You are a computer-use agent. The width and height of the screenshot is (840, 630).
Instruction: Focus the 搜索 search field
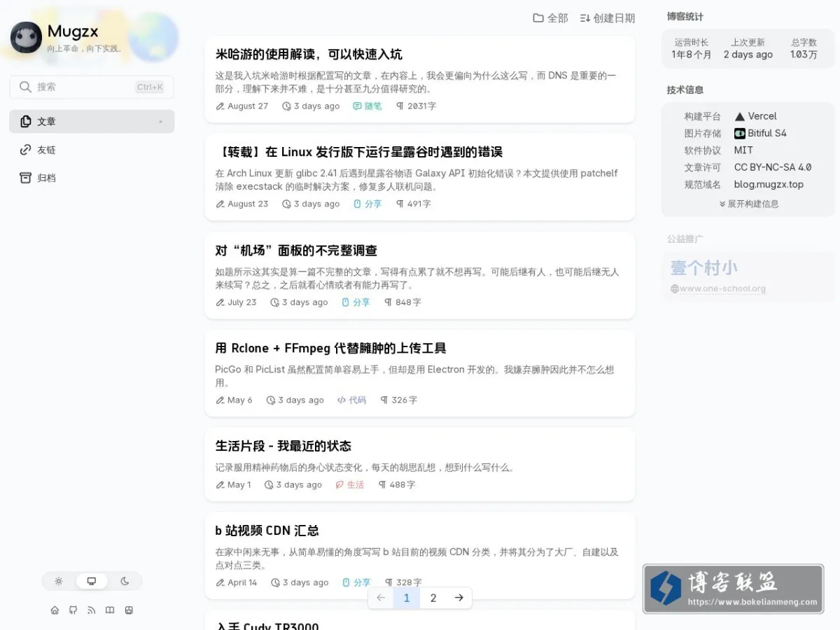pos(92,87)
